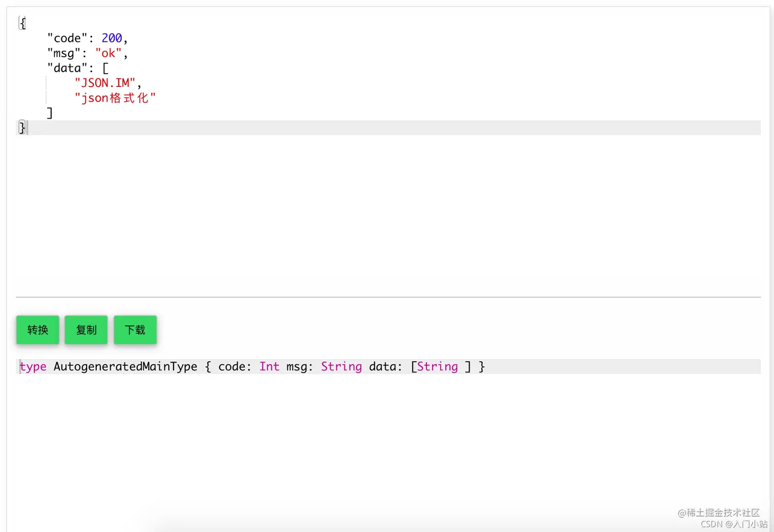The image size is (774, 532).
Task: Click the opening curly brace of JSON
Action: 23,24
